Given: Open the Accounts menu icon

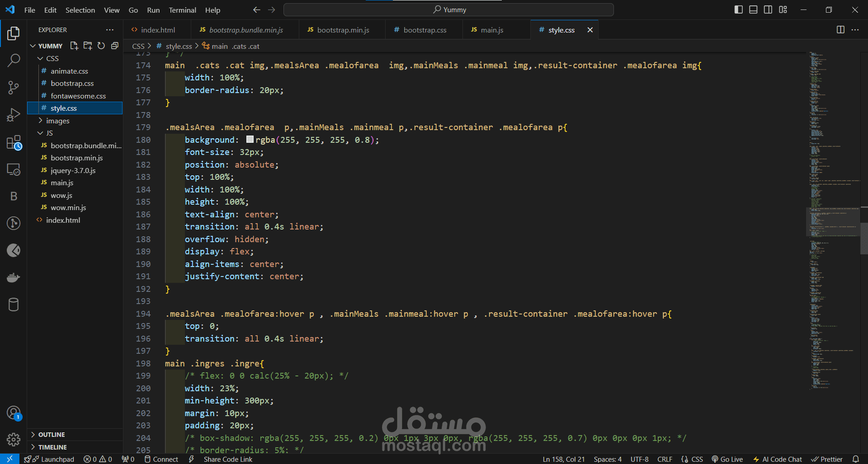Looking at the screenshot, I should 14,412.
